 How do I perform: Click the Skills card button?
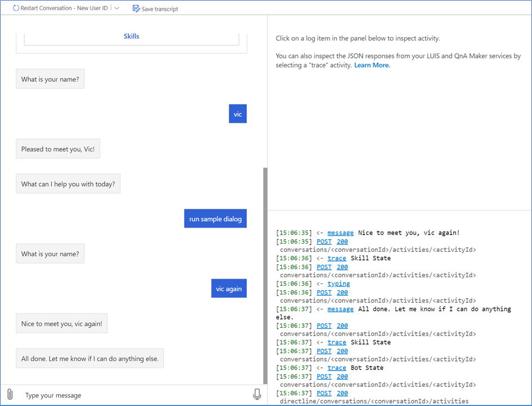pyautogui.click(x=131, y=37)
